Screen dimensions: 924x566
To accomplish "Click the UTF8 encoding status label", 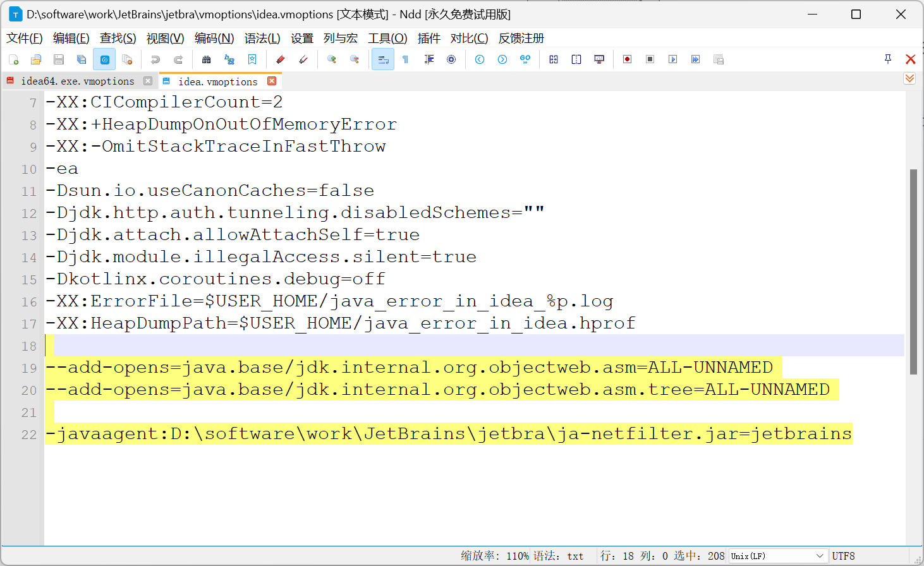I will pyautogui.click(x=843, y=556).
